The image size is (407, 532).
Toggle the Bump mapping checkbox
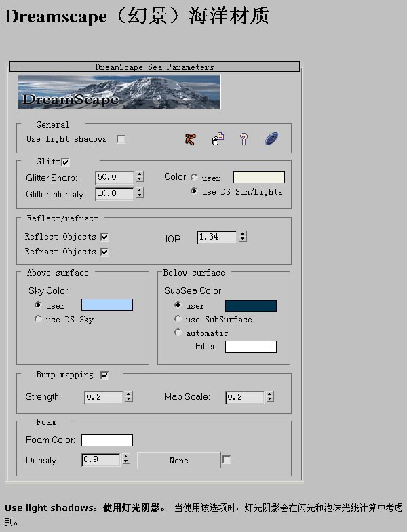click(x=104, y=375)
